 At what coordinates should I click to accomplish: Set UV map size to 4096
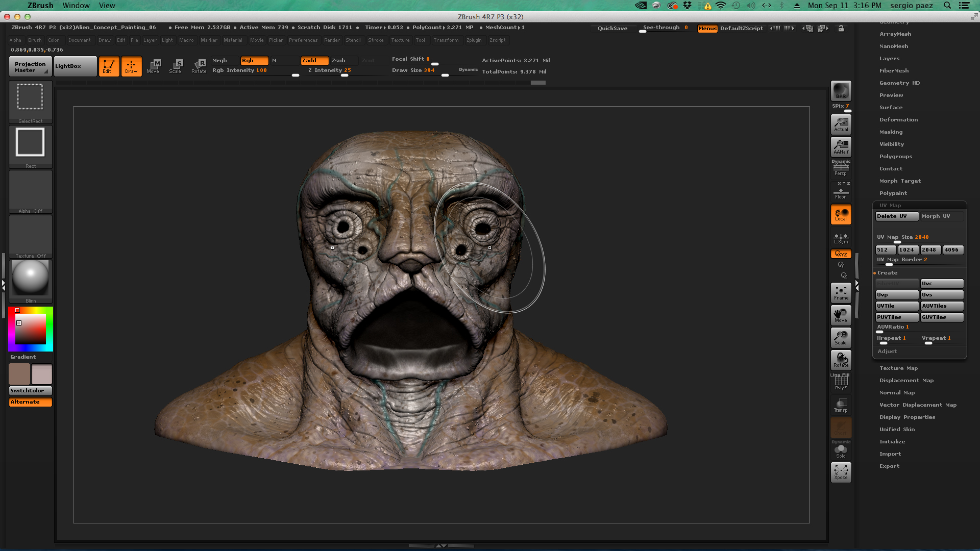click(x=952, y=250)
